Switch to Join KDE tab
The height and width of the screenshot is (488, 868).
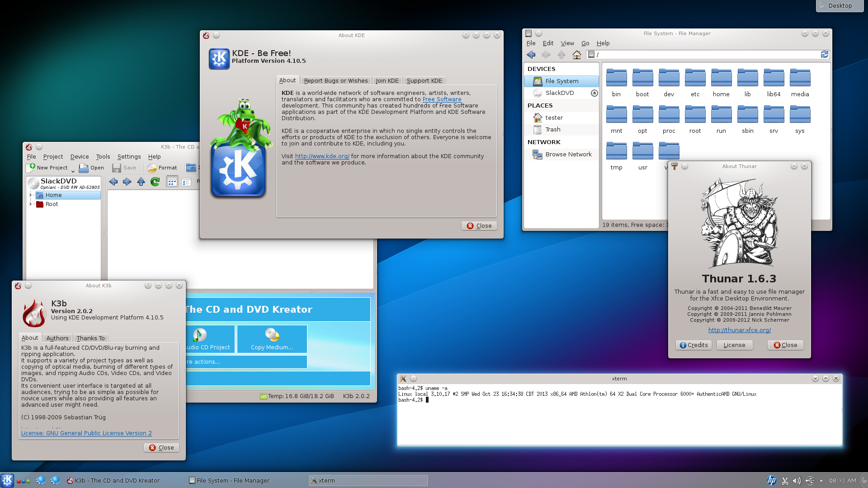click(387, 80)
